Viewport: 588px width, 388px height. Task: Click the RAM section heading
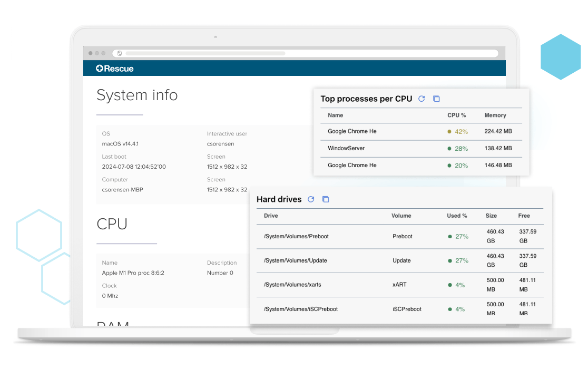(x=112, y=326)
